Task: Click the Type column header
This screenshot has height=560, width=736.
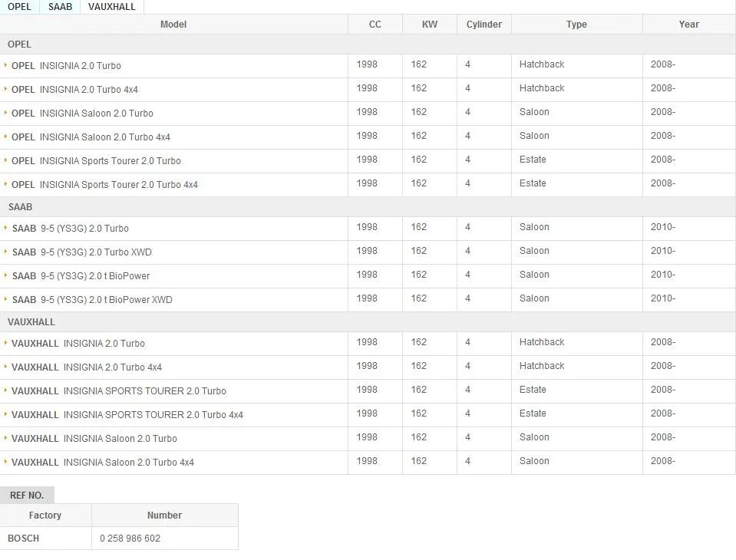Action: pos(576,25)
